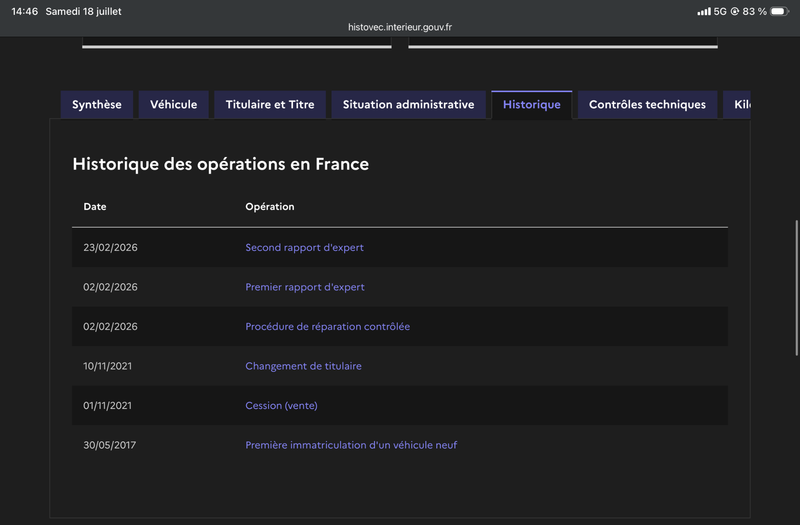Open the Situation administrative tab
Viewport: 800px width, 525px height.
pyautogui.click(x=408, y=105)
